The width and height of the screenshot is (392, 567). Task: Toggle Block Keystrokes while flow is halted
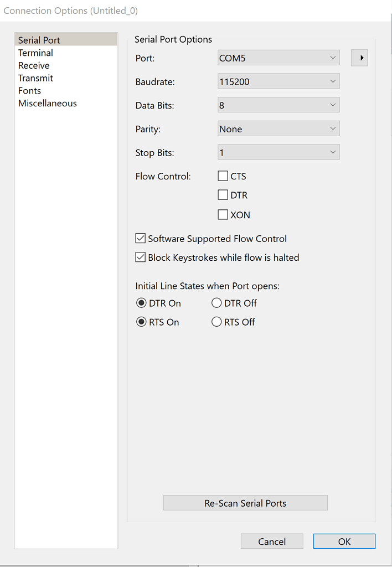coord(140,257)
